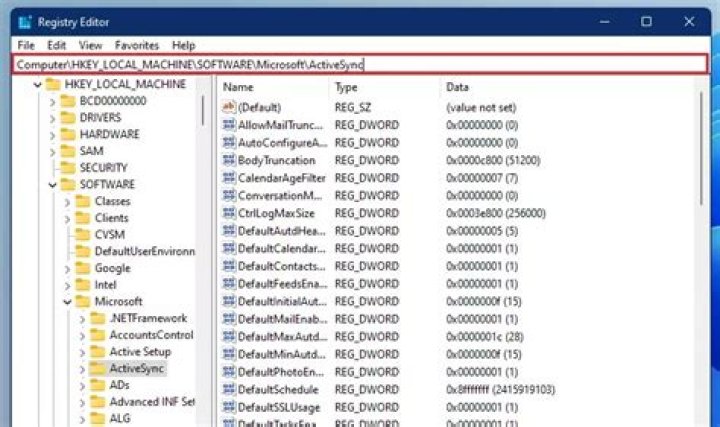This screenshot has width=720, height=427.
Task: Click the folder icon next to HARDWARE
Action: (x=68, y=135)
